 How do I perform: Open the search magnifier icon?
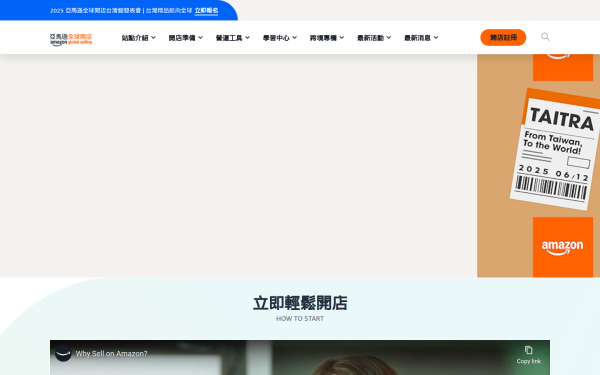[545, 37]
